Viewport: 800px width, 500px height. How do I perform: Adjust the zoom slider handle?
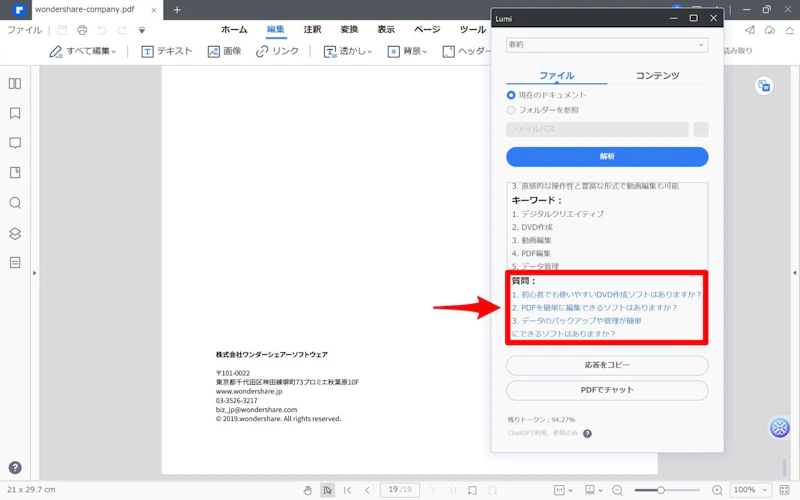coord(660,490)
